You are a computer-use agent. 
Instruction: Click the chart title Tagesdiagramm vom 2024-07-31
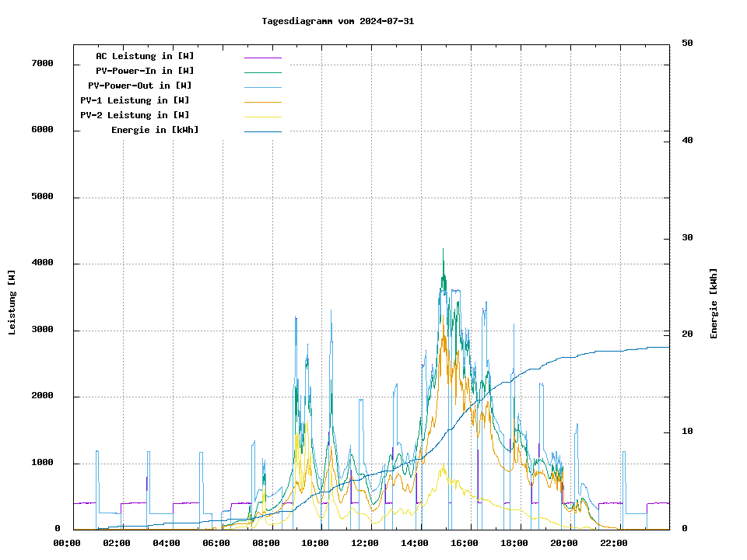(338, 22)
